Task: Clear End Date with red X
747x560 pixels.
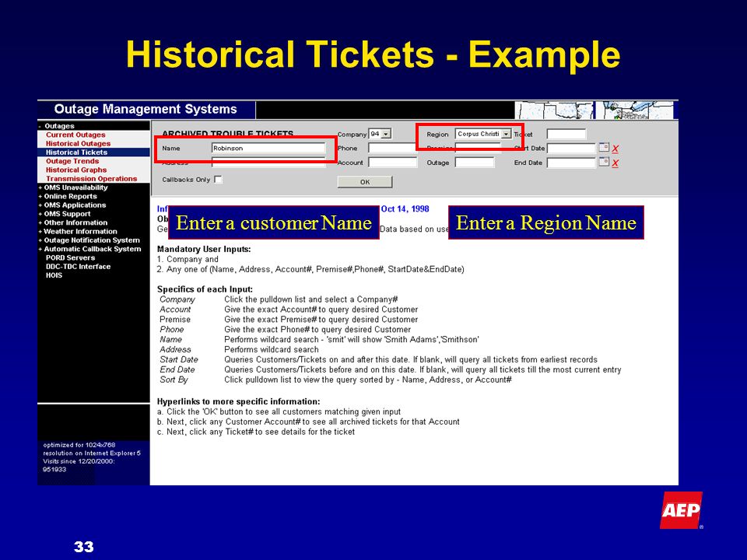Action: (x=615, y=163)
